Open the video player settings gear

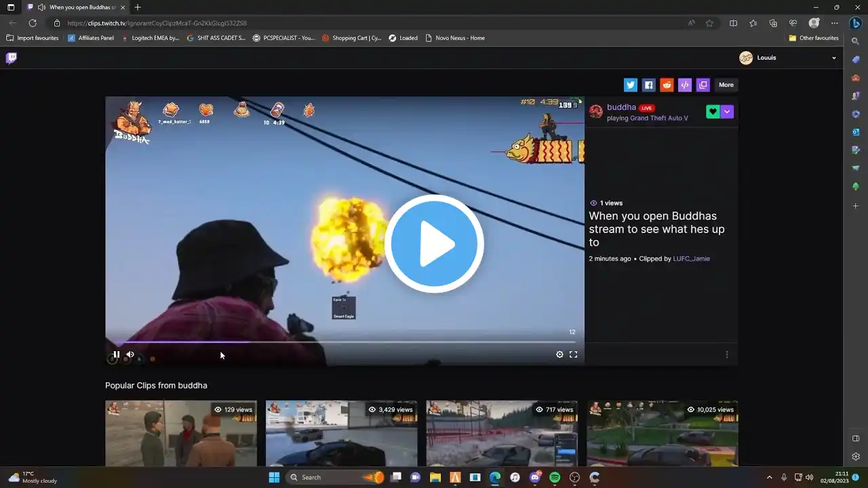(559, 354)
